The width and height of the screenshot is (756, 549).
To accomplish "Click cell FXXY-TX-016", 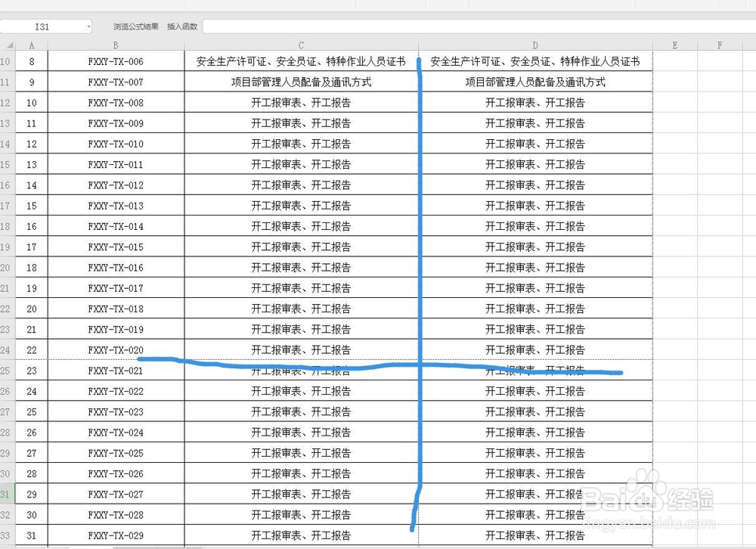I will coord(116,267).
